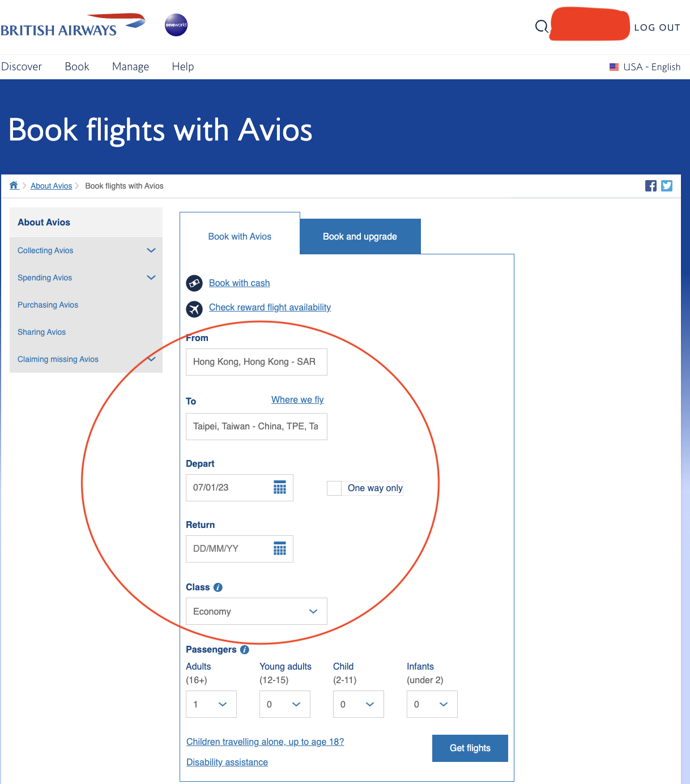Open the Class Economy dropdown

[x=257, y=611]
